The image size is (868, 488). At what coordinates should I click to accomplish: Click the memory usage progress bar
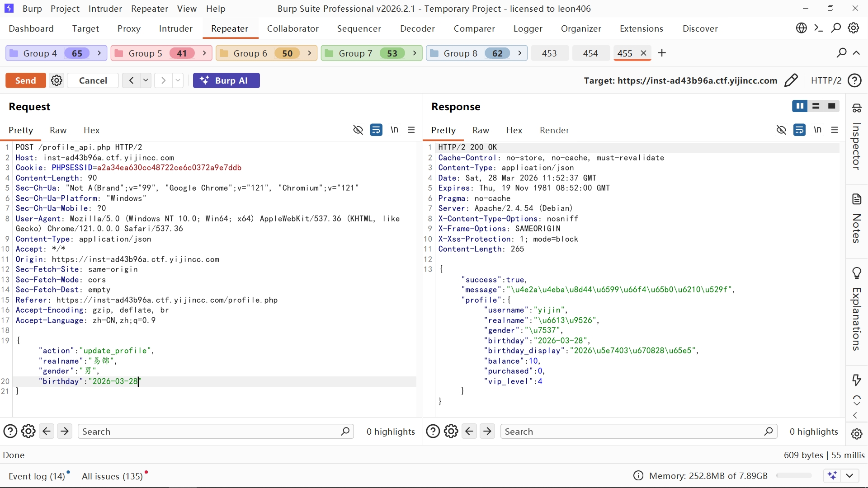[x=794, y=475]
